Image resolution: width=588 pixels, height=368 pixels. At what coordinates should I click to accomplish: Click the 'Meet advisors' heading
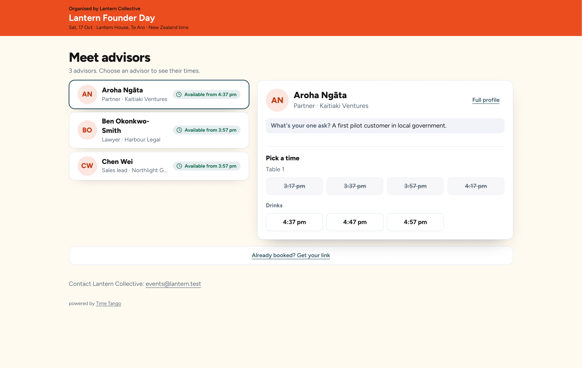tap(110, 57)
